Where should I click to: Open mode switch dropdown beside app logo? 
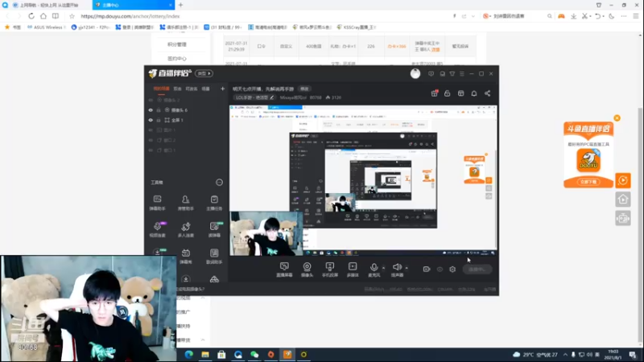(204, 73)
